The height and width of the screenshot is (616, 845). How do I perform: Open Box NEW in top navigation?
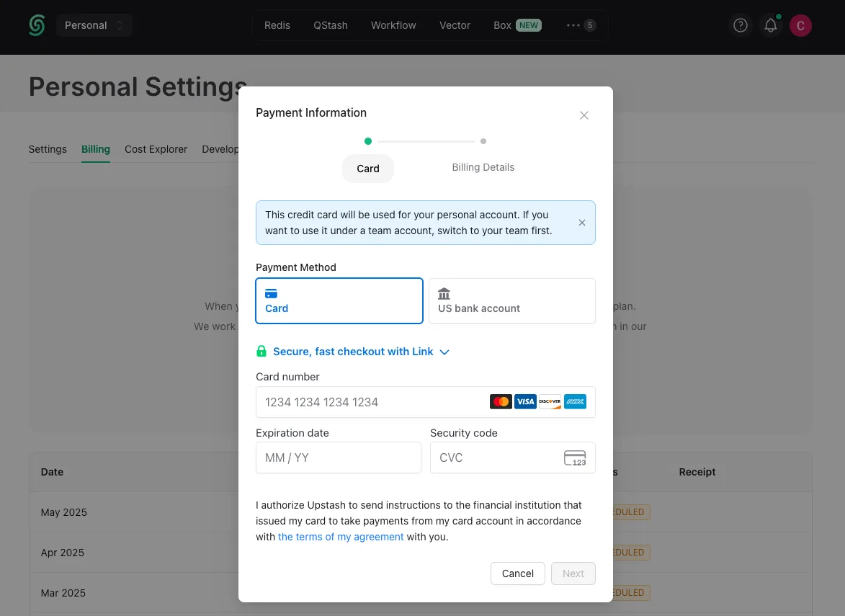coord(517,25)
